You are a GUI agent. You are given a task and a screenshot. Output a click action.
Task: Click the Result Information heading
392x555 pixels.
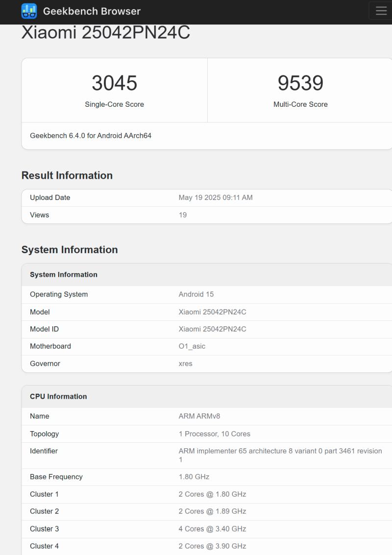pos(67,175)
